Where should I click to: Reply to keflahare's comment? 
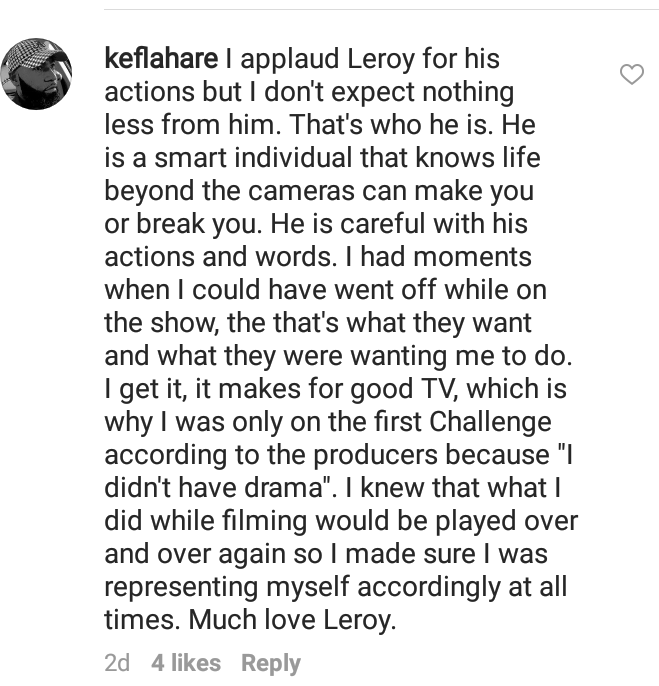271,663
